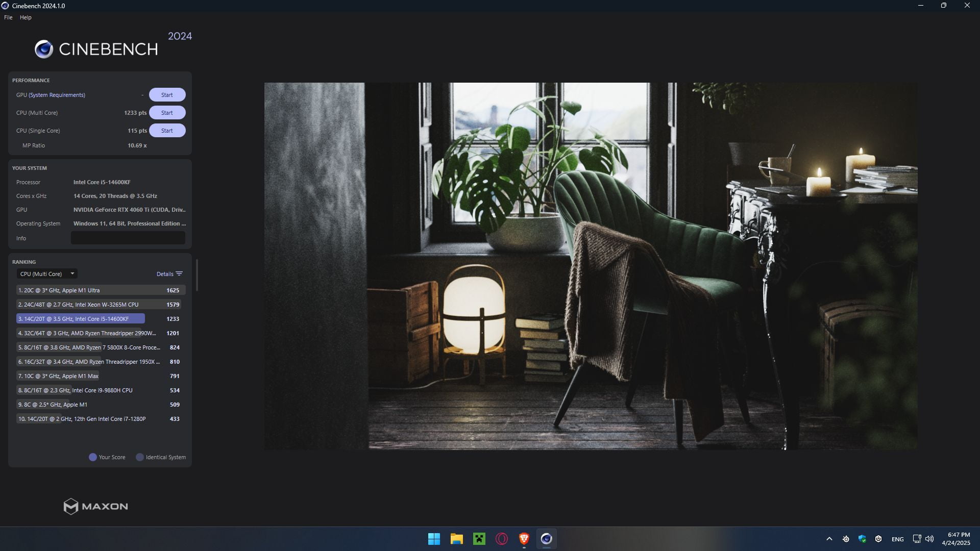
Task: Show hidden system tray icons
Action: point(829,539)
